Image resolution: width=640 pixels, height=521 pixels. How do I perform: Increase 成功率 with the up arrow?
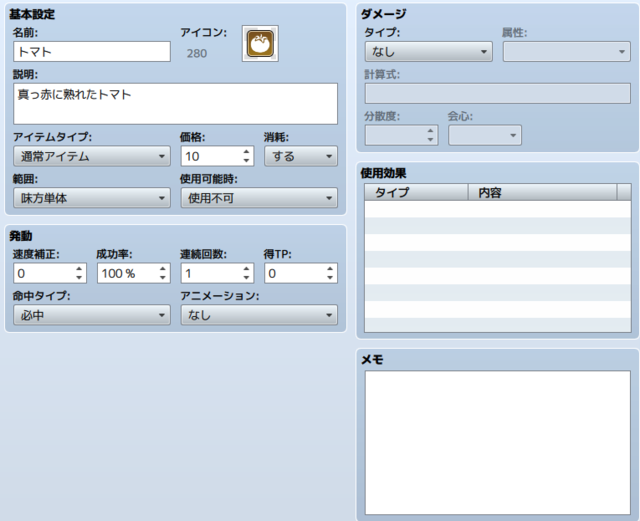coord(163,269)
